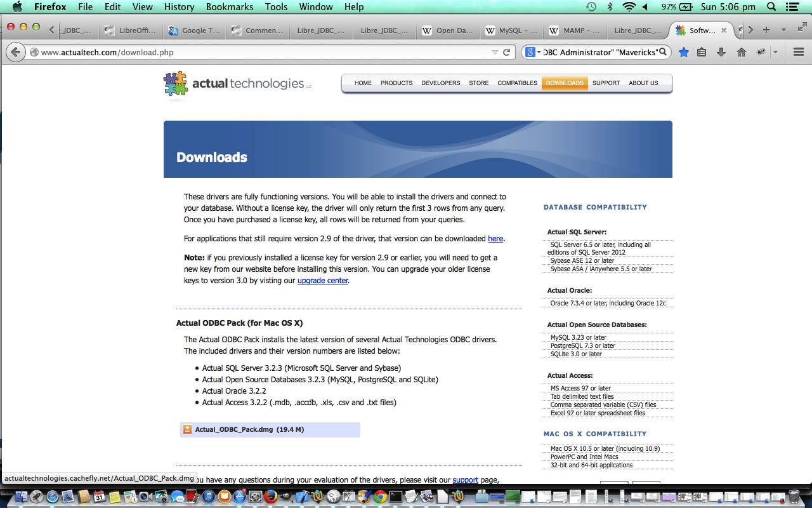This screenshot has height=508, width=812.
Task: Click 'PostgreSQL 7.3 or later' entry
Action: tap(583, 345)
